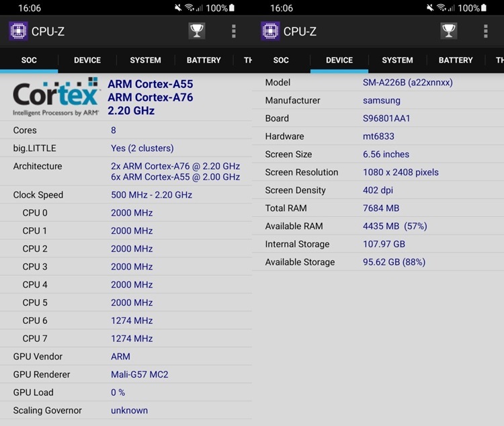Tap the CPU 6 row label
Image resolution: width=504 pixels, height=426 pixels.
pos(35,321)
